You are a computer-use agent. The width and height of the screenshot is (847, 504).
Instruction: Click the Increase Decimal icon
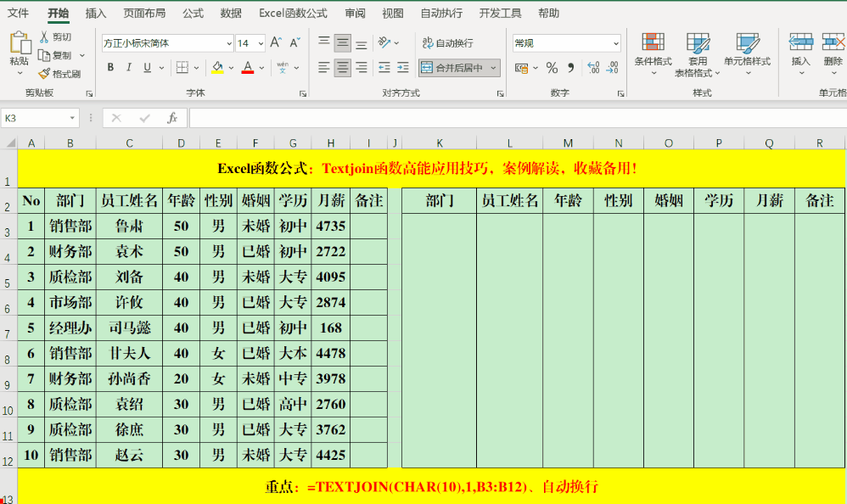pos(594,67)
